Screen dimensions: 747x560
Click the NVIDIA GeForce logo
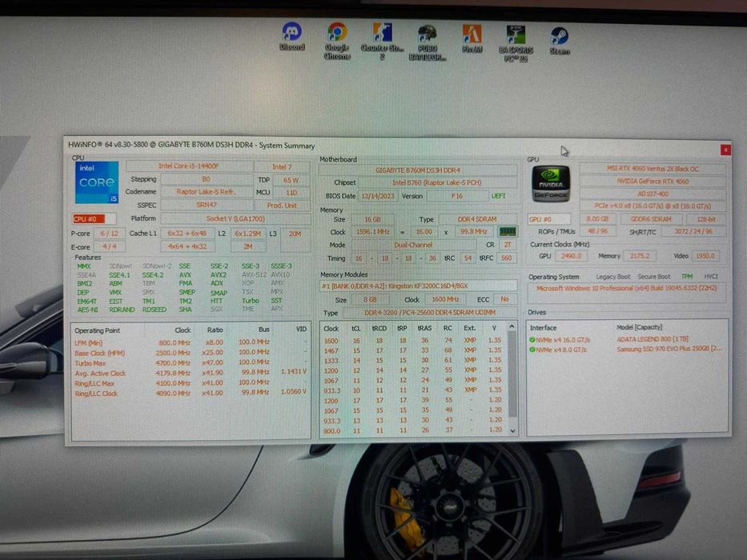(551, 183)
